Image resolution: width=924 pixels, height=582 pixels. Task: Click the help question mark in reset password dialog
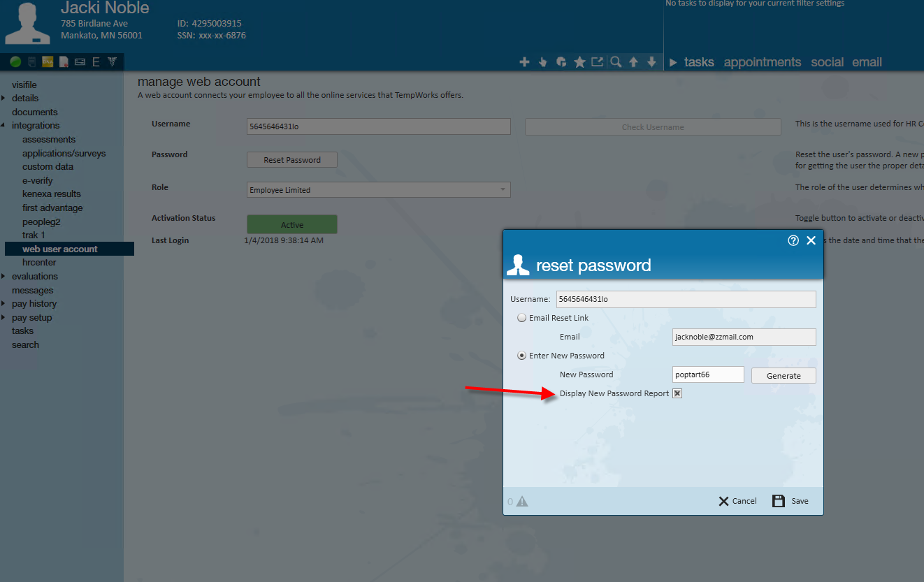(x=793, y=240)
